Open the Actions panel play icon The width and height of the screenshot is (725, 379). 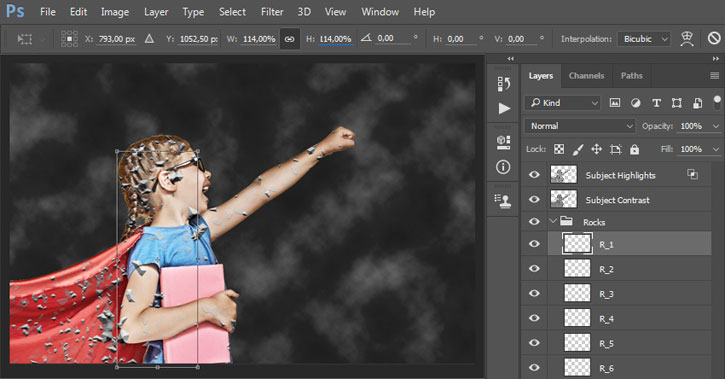tap(504, 109)
